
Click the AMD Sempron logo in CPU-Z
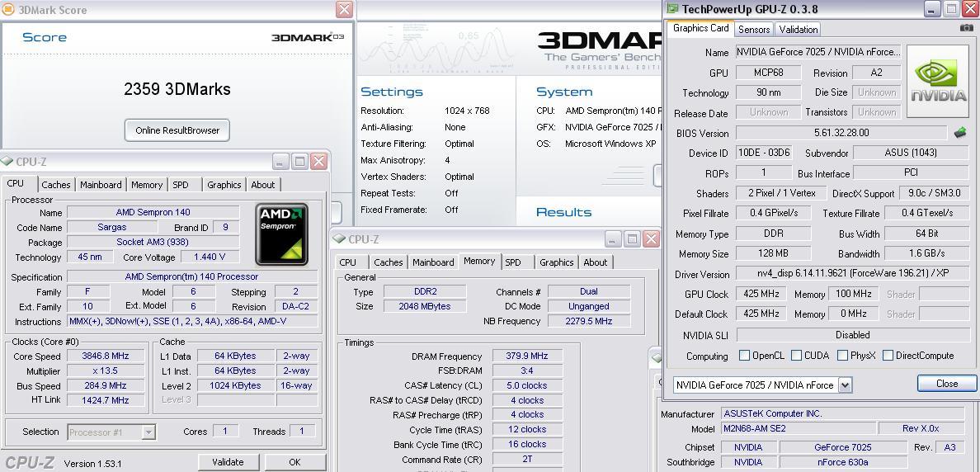click(282, 234)
